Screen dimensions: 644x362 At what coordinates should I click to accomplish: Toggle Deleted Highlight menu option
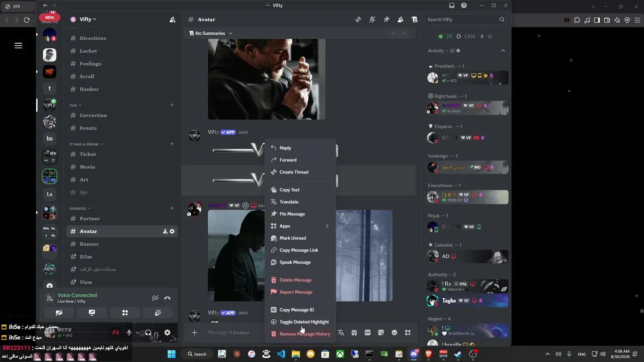(300, 322)
